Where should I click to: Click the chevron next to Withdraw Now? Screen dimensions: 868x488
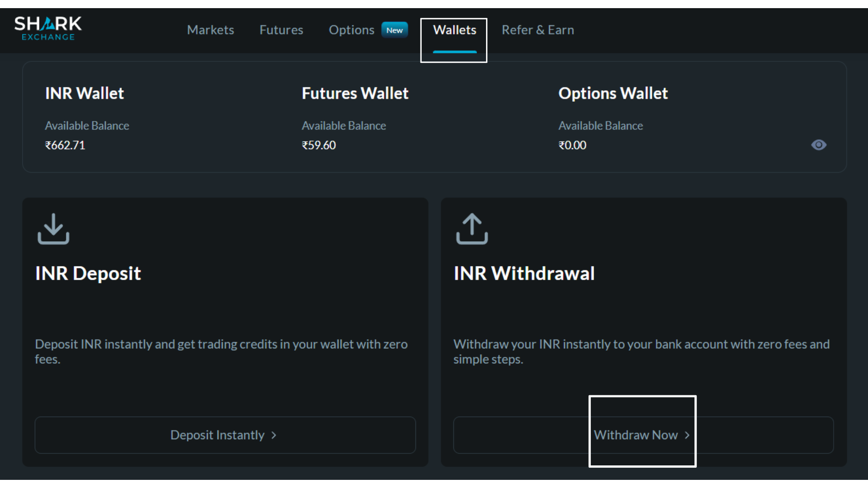point(687,435)
